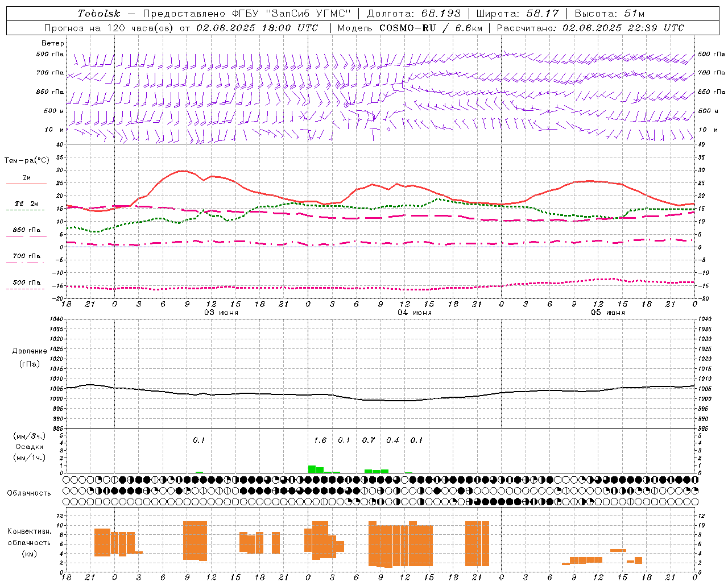Image resolution: width=728 pixels, height=582 pixels.
Task: Click the '0.7' precipitation amount value
Action: pyautogui.click(x=369, y=440)
